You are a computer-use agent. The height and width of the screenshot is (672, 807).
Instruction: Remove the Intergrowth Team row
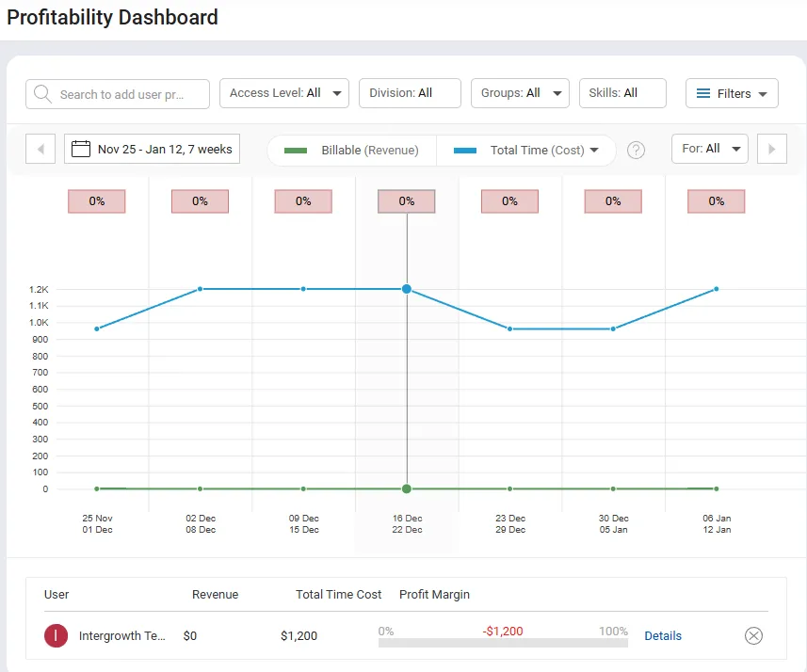coord(753,635)
